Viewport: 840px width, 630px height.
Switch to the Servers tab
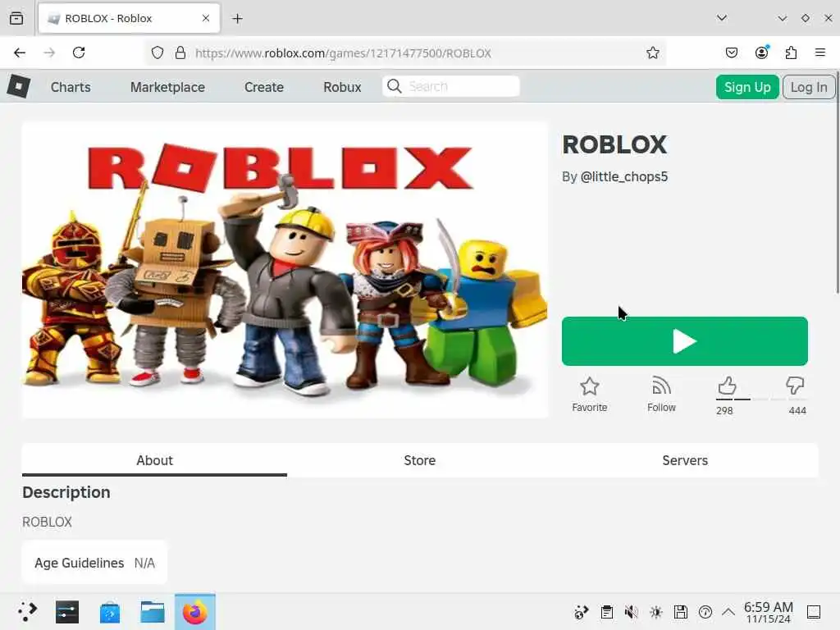tap(685, 460)
